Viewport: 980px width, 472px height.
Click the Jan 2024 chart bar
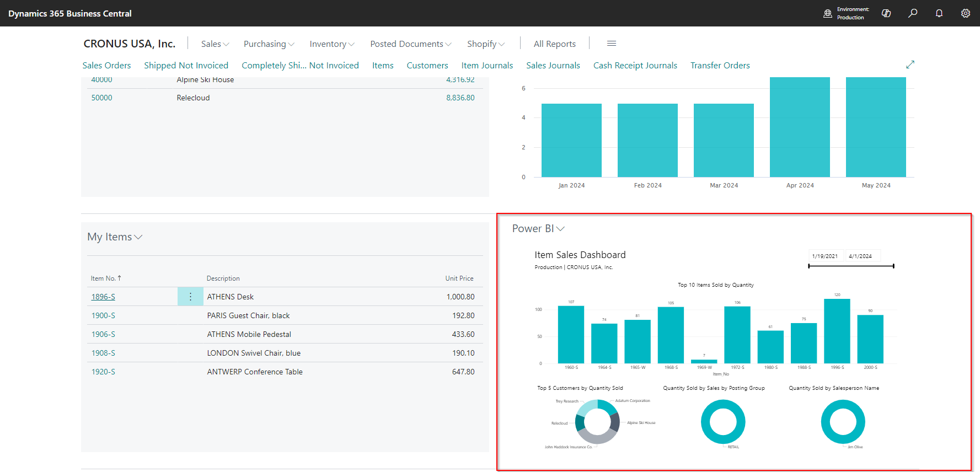point(571,140)
